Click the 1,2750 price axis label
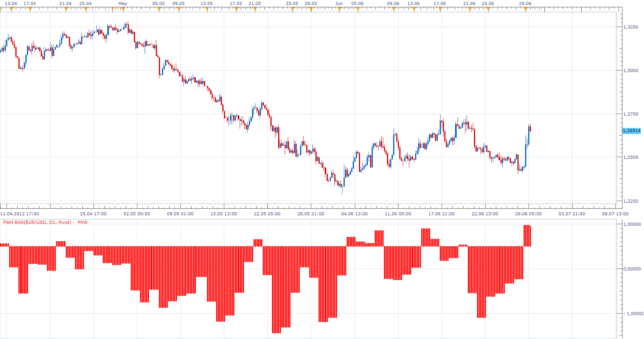Image resolution: width=644 pixels, height=339 pixels. pos(631,114)
